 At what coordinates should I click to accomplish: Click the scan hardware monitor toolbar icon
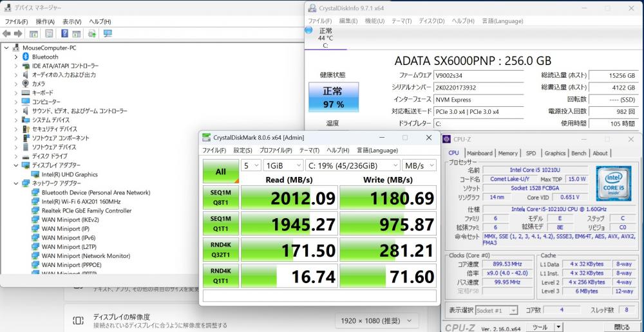coord(108,33)
